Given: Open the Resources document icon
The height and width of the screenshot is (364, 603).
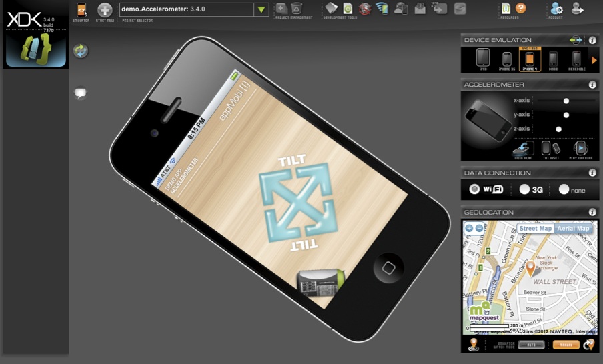Looking at the screenshot, I should pyautogui.click(x=506, y=8).
